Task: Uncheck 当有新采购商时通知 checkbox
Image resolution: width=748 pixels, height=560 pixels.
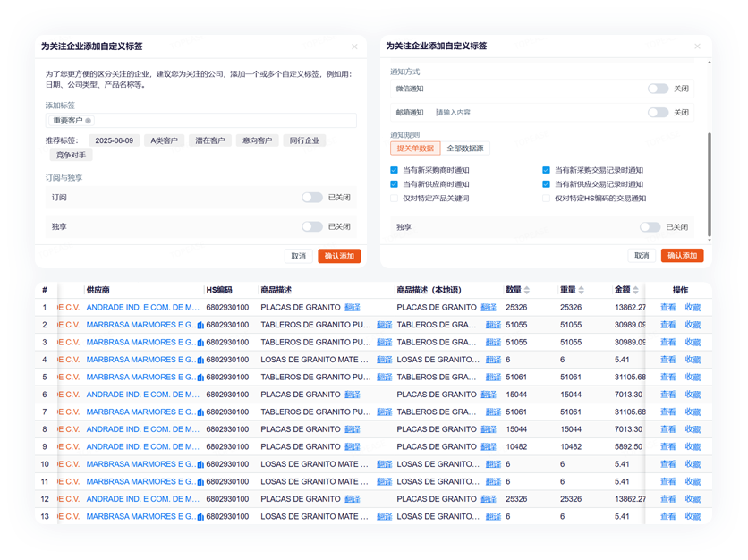Action: pos(395,170)
